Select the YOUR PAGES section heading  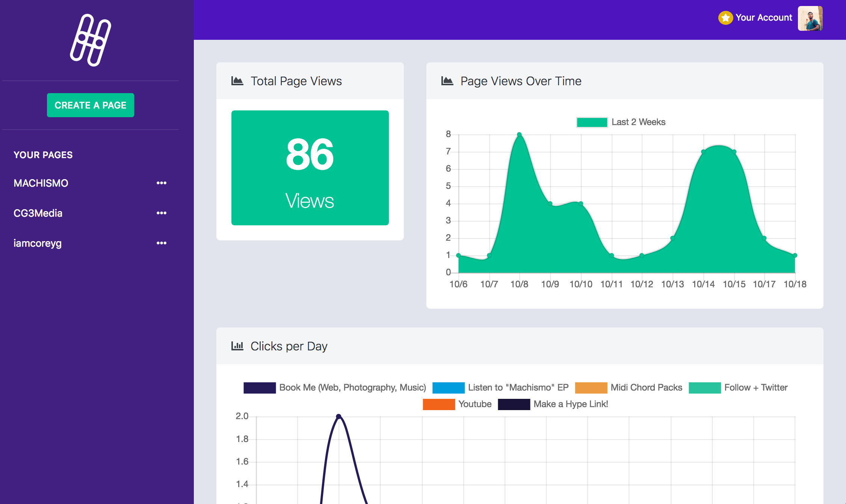coord(43,155)
